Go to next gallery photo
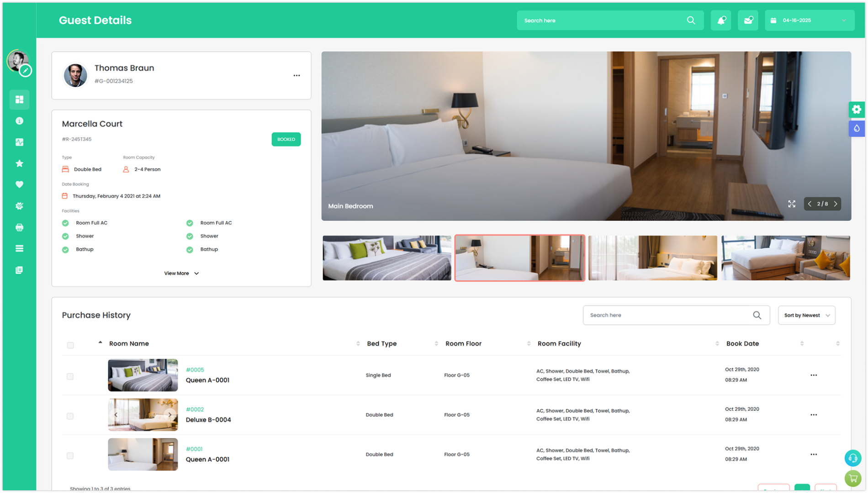Image resolution: width=868 pixels, height=493 pixels. [x=836, y=204]
